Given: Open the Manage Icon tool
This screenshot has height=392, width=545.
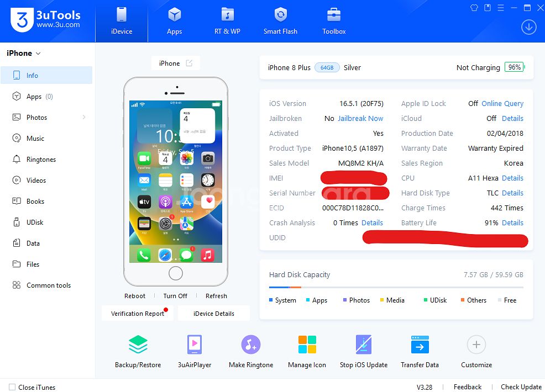Looking at the screenshot, I should [x=307, y=345].
